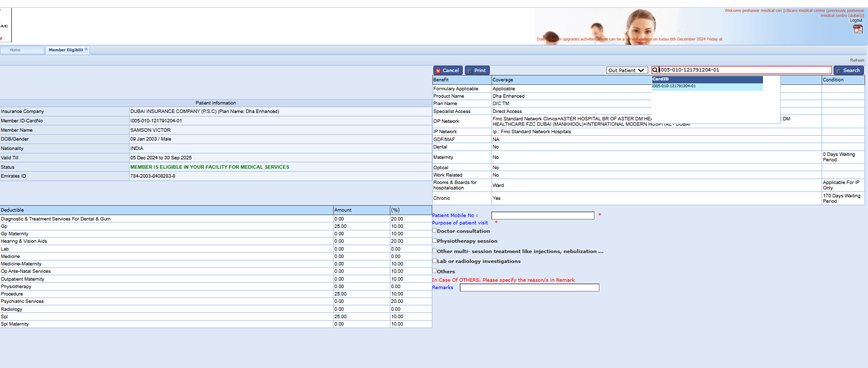
Task: Click the Search button
Action: click(x=848, y=71)
